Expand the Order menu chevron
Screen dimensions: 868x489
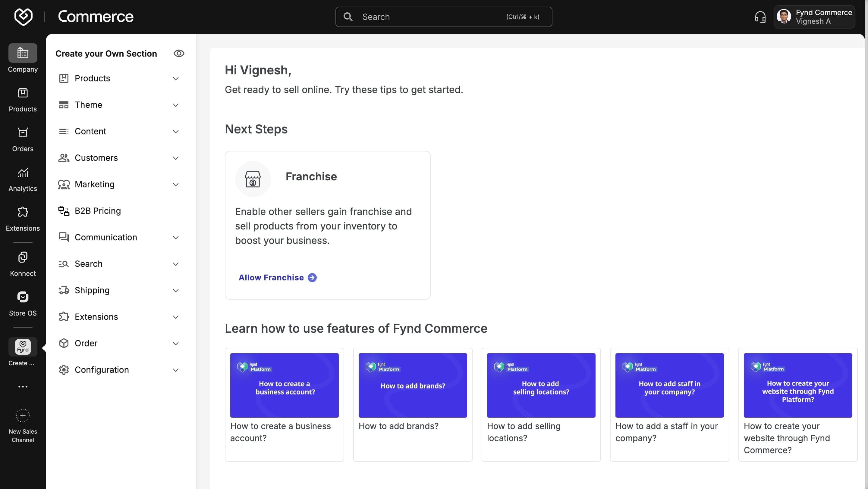click(175, 343)
